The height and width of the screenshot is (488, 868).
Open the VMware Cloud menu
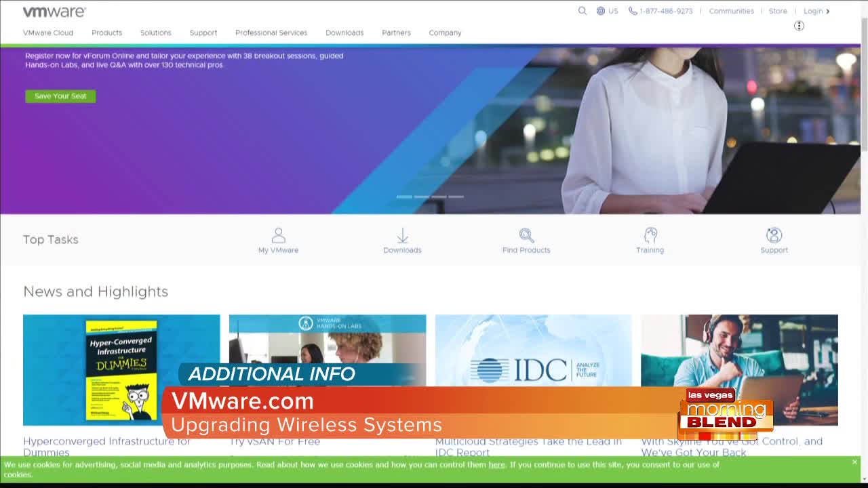(48, 33)
